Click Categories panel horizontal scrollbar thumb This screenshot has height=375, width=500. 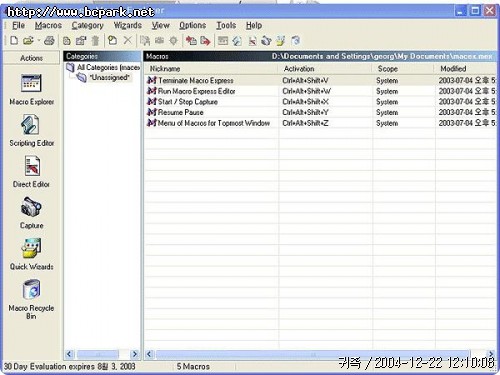tap(98, 354)
